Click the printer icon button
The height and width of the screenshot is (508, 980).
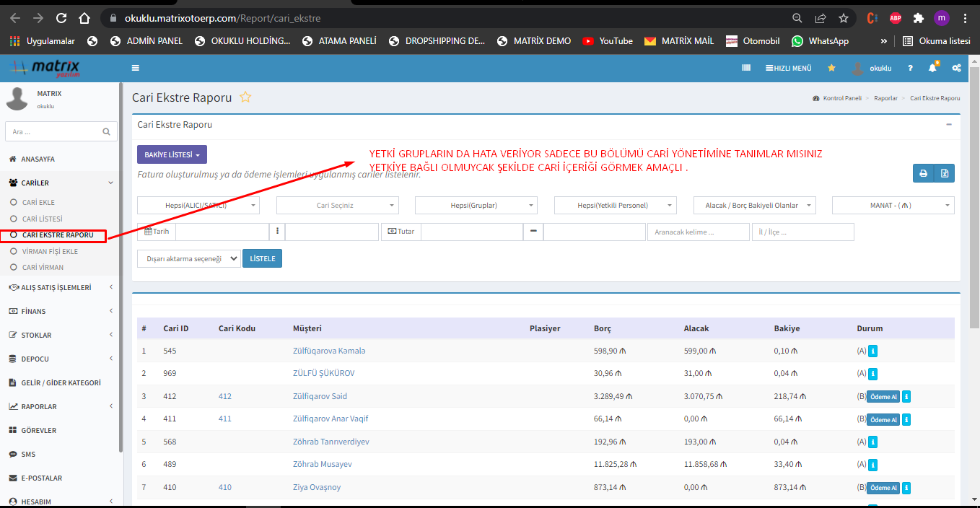coord(923,173)
